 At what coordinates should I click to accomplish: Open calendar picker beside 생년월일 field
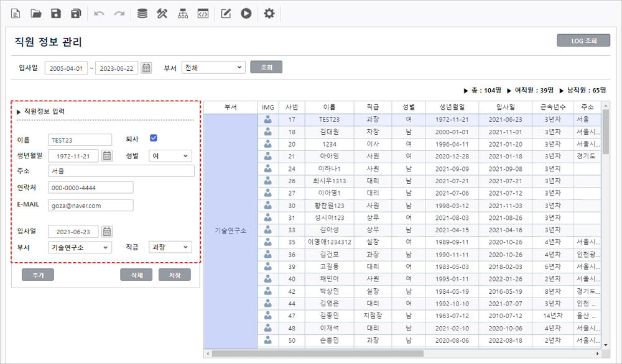[x=107, y=156]
